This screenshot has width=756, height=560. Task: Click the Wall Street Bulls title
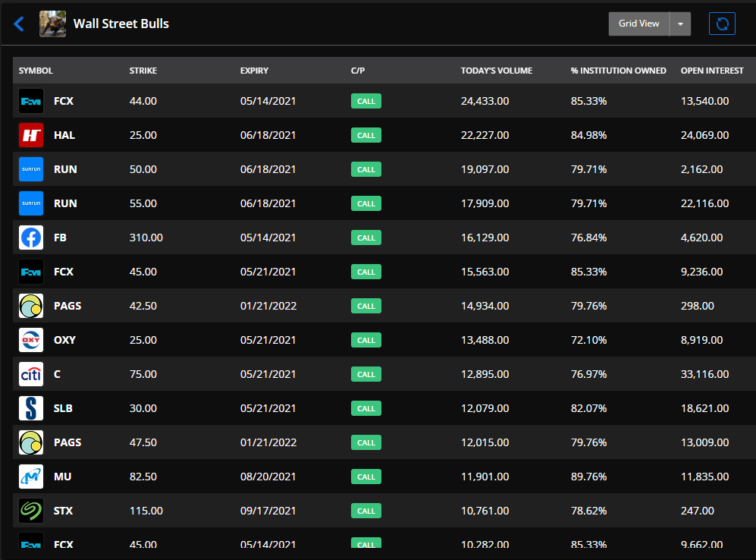(x=121, y=24)
